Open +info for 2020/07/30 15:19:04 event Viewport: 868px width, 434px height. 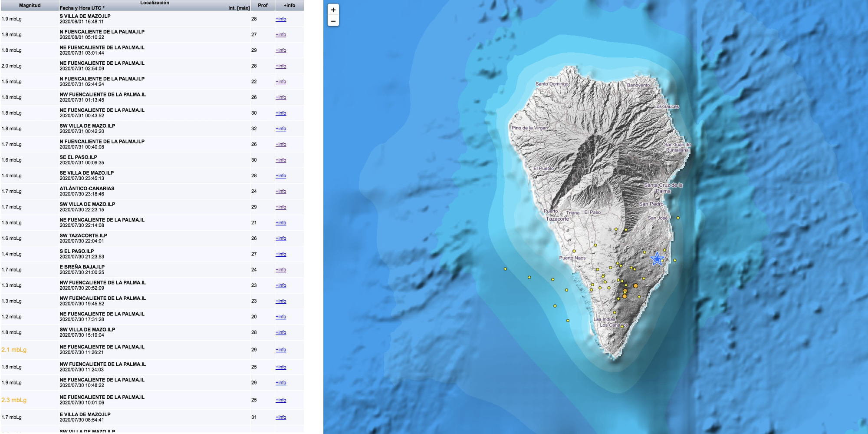point(281,332)
